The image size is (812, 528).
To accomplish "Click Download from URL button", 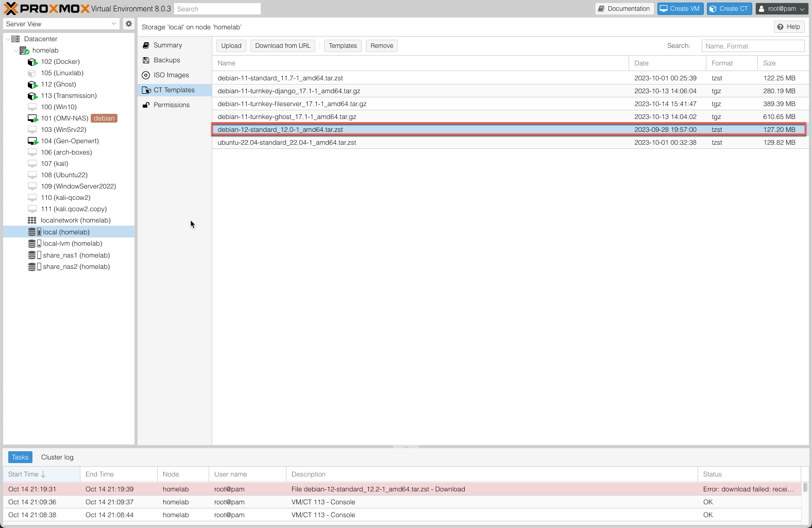I will (x=283, y=46).
